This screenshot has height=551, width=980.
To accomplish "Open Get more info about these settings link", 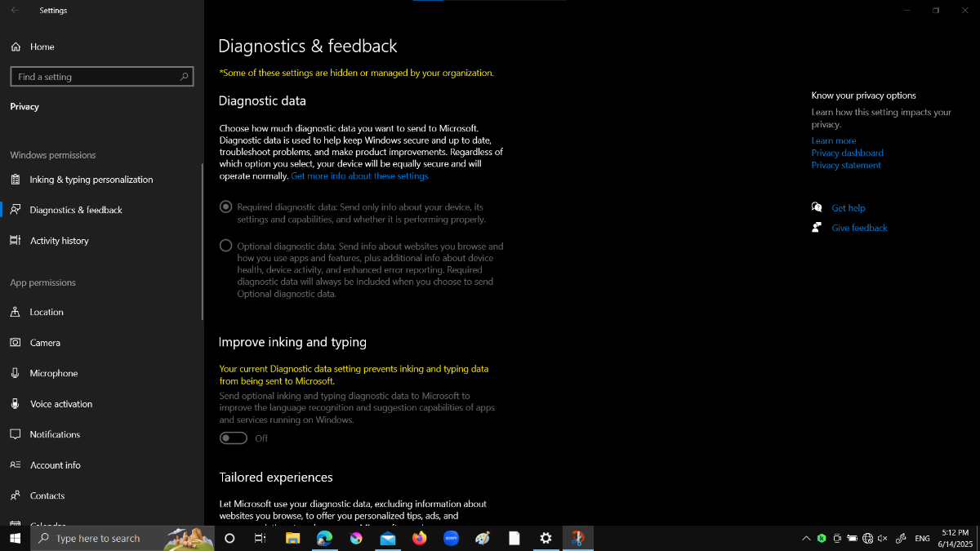I will click(x=359, y=176).
